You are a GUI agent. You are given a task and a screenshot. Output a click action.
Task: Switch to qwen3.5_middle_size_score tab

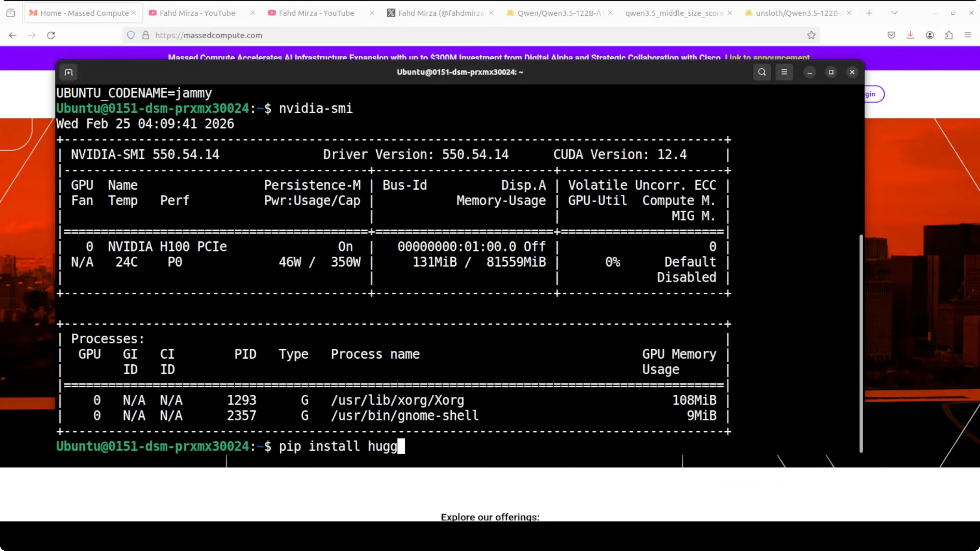pyautogui.click(x=674, y=13)
